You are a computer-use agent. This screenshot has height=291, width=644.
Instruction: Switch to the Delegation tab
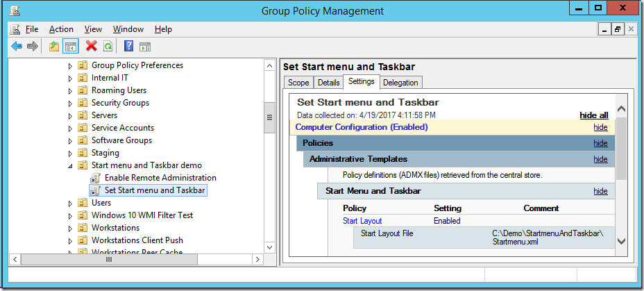[401, 83]
